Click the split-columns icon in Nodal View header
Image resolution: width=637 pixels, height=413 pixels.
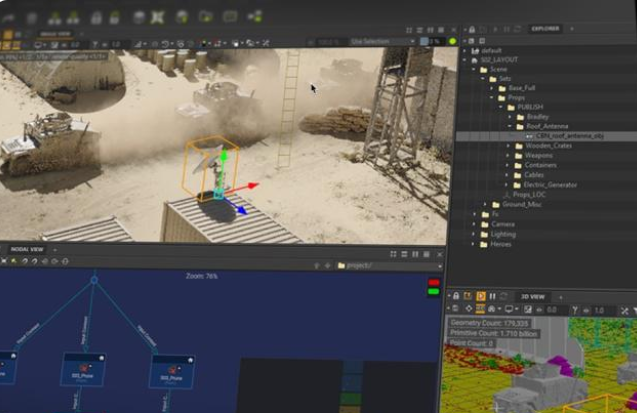(x=415, y=254)
